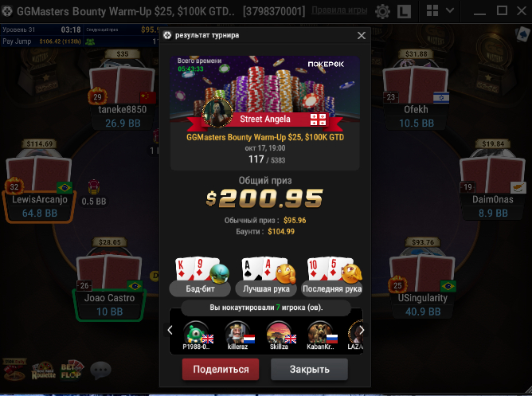Click the Правила игры link
532x396 pixels.
coord(339,10)
